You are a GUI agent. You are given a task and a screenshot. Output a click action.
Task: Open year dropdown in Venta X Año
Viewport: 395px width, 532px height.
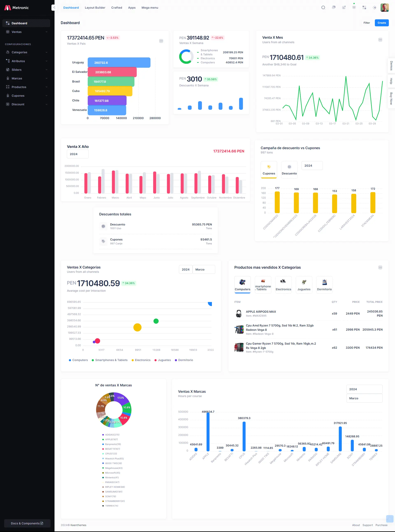coord(78,154)
